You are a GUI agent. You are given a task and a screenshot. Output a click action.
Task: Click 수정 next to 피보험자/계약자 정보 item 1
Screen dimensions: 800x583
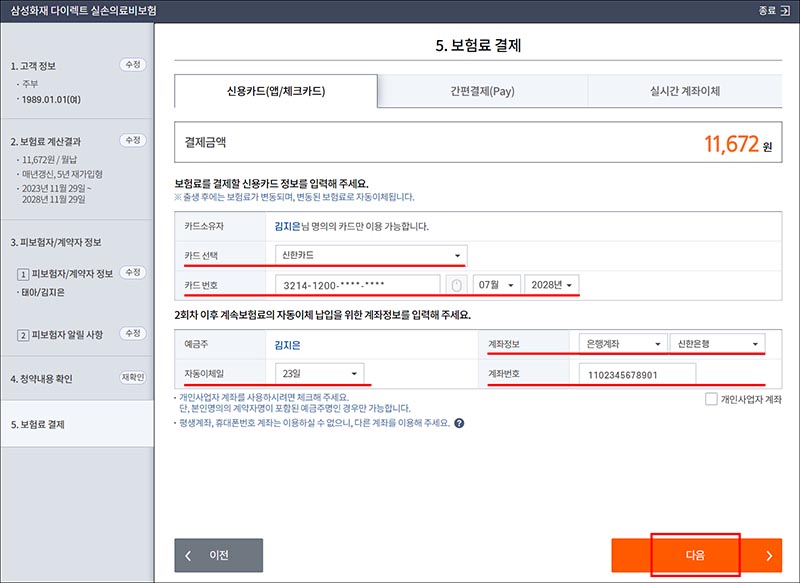133,272
